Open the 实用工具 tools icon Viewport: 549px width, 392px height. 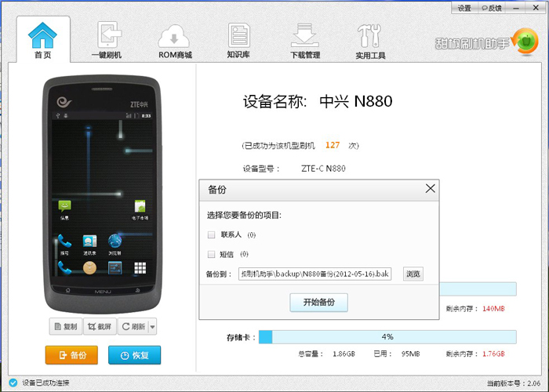[x=369, y=36]
